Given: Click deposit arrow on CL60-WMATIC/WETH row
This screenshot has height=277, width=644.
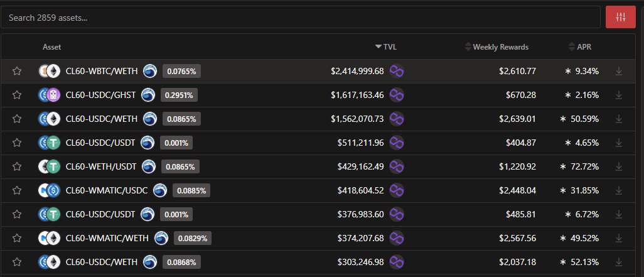Looking at the screenshot, I should (619, 238).
